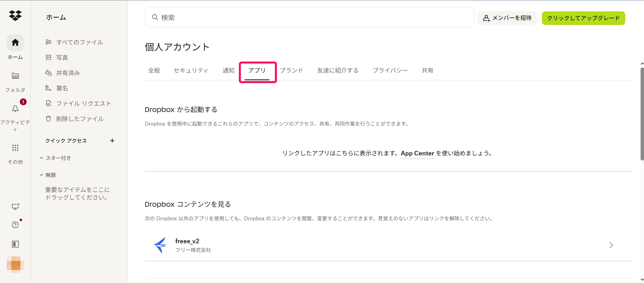Open すべてのファイル in sidebar
The height and width of the screenshot is (283, 644).
79,42
